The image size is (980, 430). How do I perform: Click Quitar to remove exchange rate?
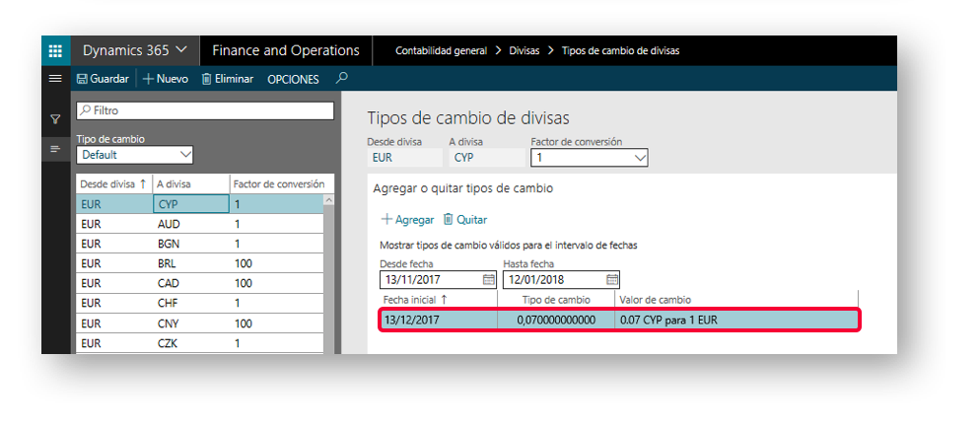(465, 220)
